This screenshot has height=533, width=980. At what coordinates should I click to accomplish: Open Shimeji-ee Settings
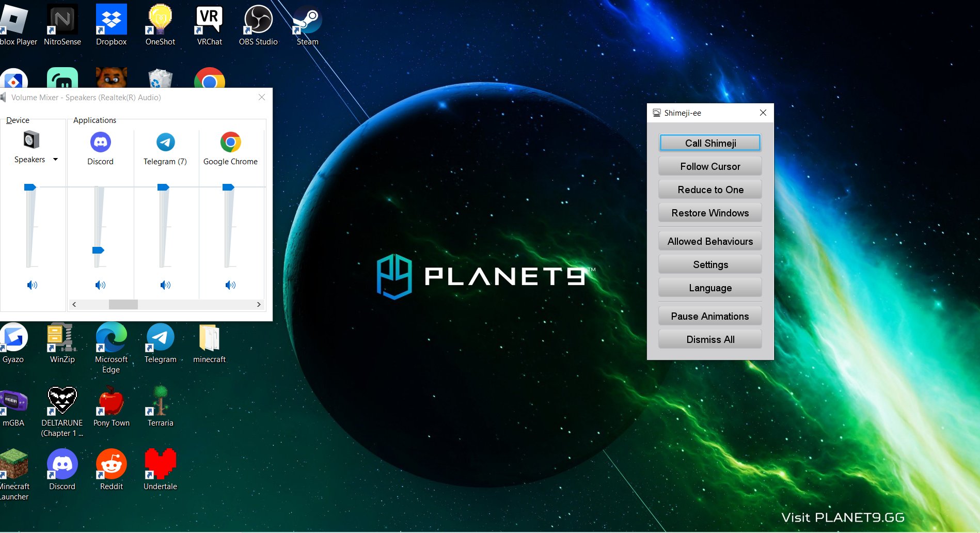710,264
